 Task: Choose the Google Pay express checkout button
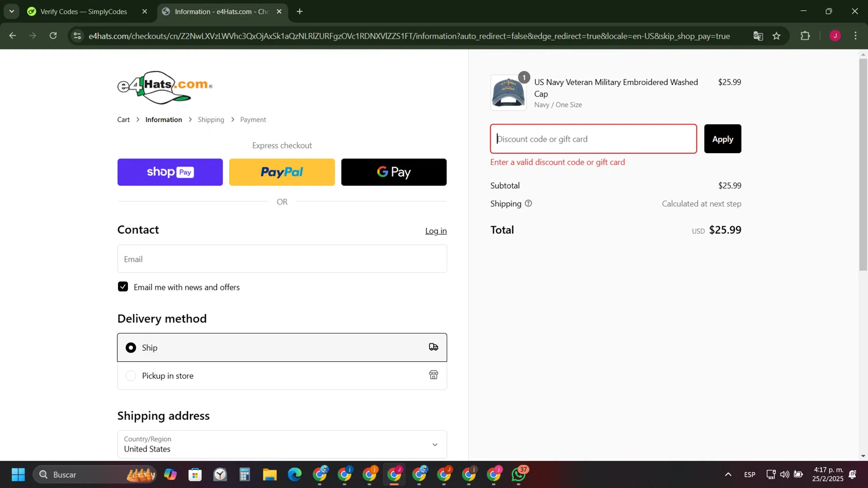click(x=394, y=172)
